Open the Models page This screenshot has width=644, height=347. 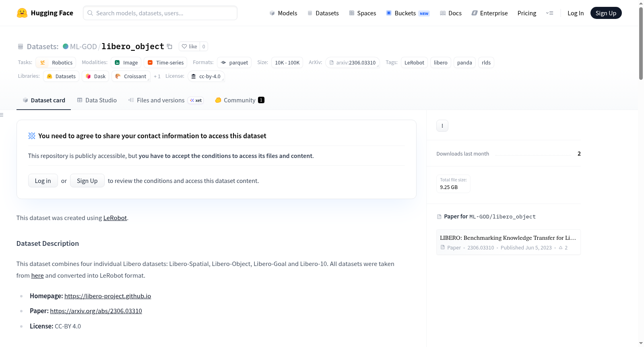coord(283,13)
